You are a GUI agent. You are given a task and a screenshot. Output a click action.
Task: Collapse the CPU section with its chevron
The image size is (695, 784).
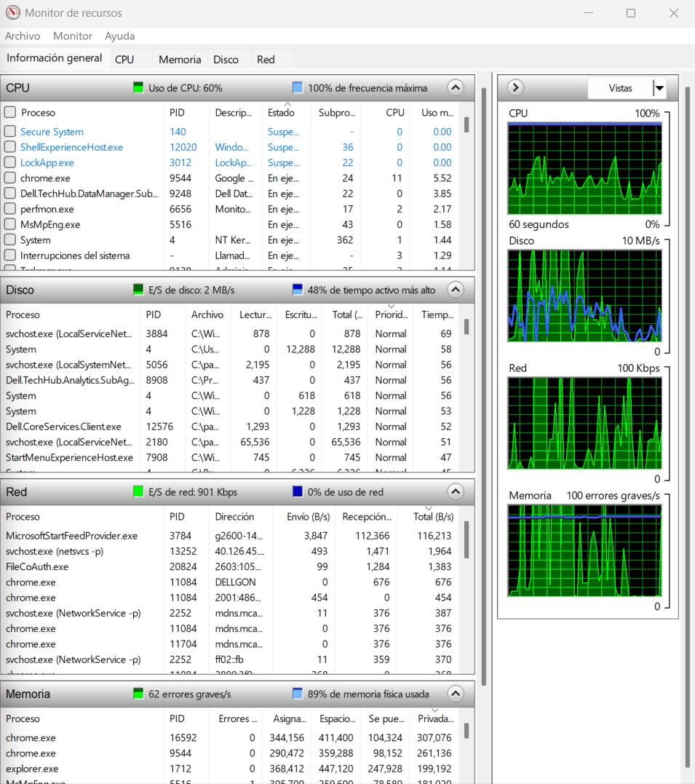pyautogui.click(x=456, y=87)
